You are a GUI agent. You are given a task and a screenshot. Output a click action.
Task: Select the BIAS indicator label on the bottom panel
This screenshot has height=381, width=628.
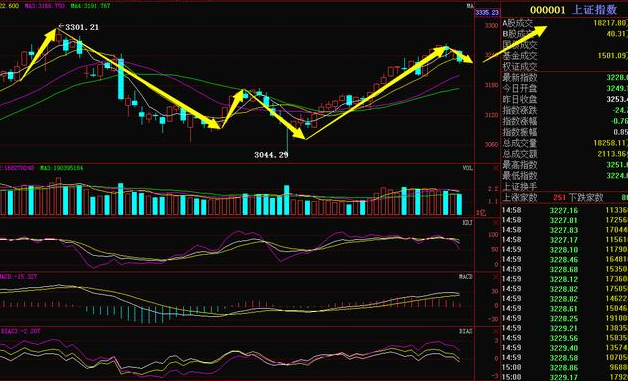[x=467, y=331]
